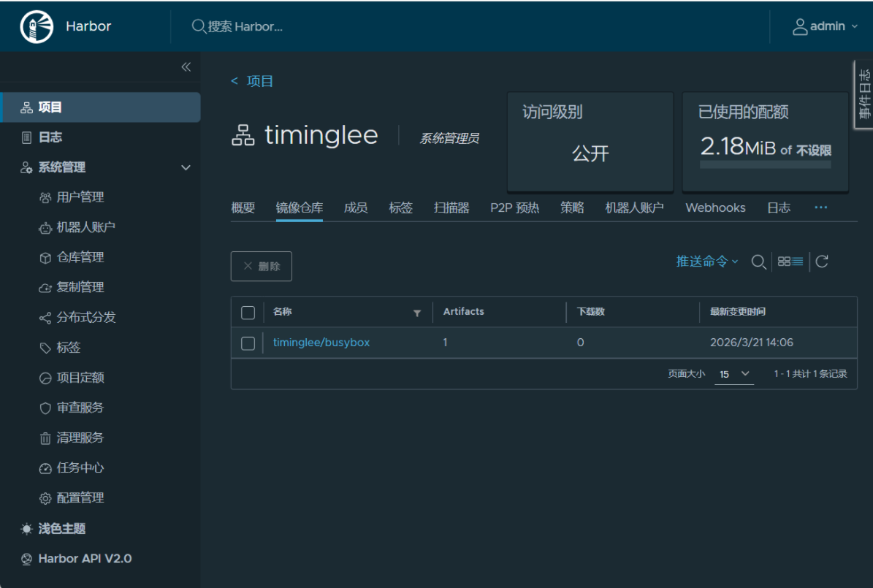
Task: Select all repositories via header checkbox
Action: pyautogui.click(x=248, y=313)
